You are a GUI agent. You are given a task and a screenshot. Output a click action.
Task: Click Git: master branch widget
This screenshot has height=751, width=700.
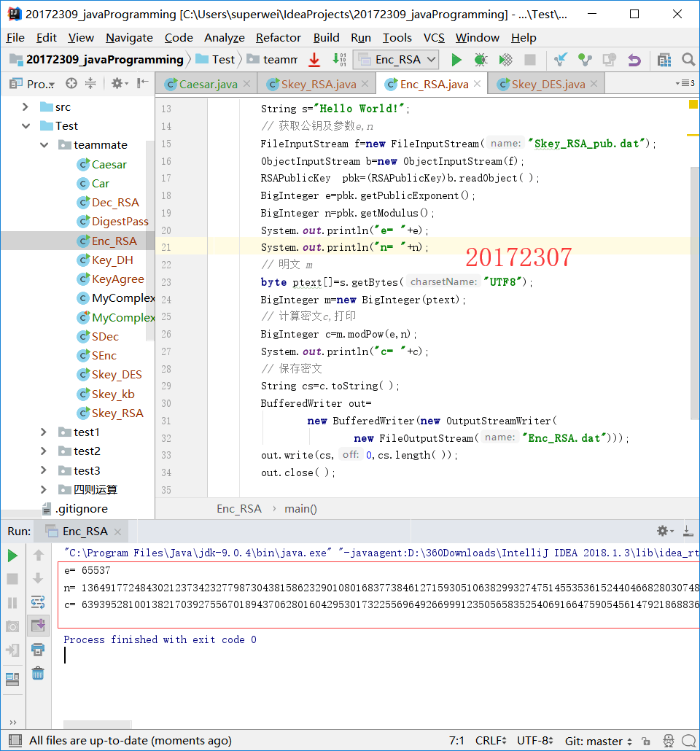(x=599, y=742)
